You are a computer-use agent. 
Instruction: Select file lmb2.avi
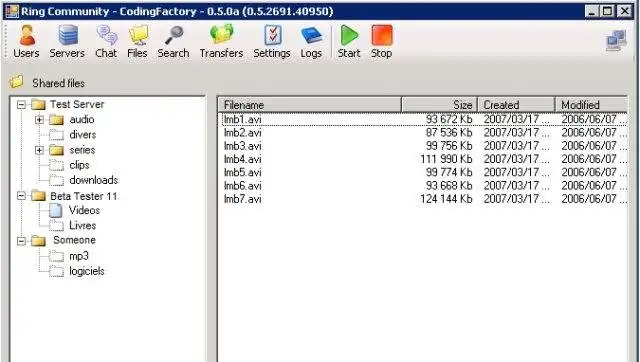[x=242, y=133]
